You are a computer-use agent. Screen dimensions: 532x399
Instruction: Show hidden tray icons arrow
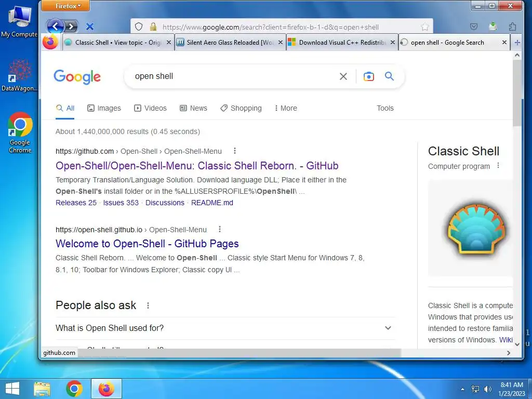point(462,389)
